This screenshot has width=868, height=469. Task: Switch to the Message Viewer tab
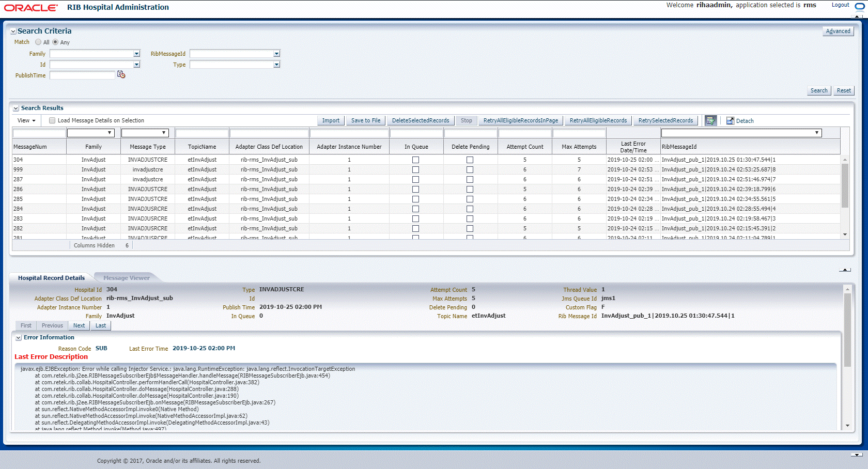(127, 278)
